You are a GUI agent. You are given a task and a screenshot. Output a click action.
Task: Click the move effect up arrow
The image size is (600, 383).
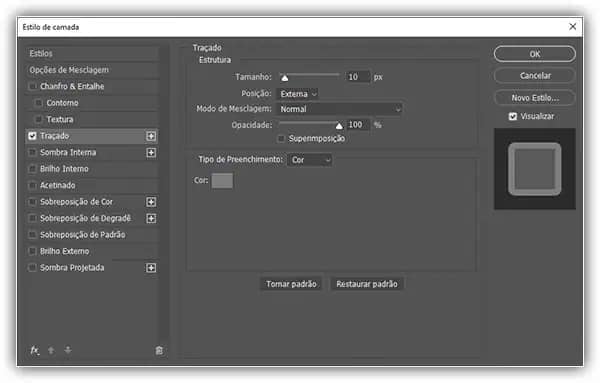(x=51, y=350)
